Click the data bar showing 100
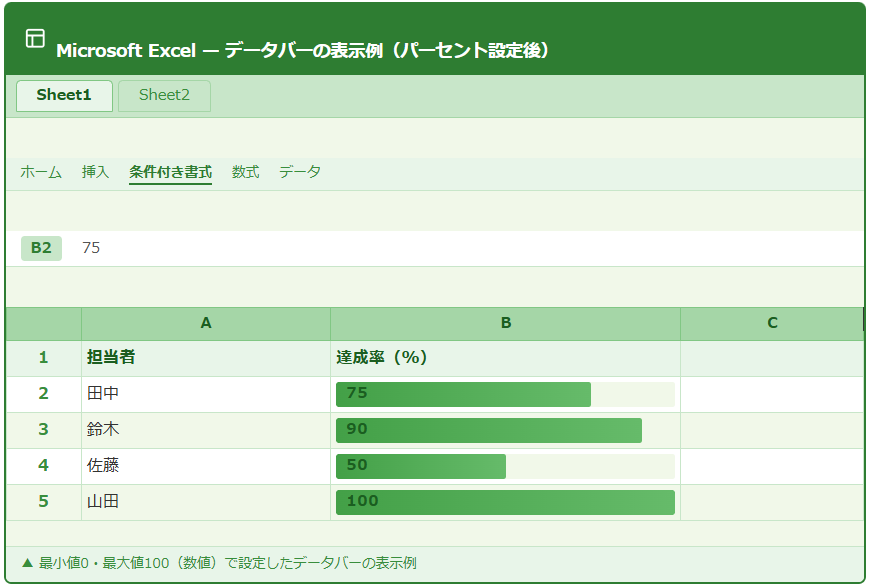 (505, 502)
